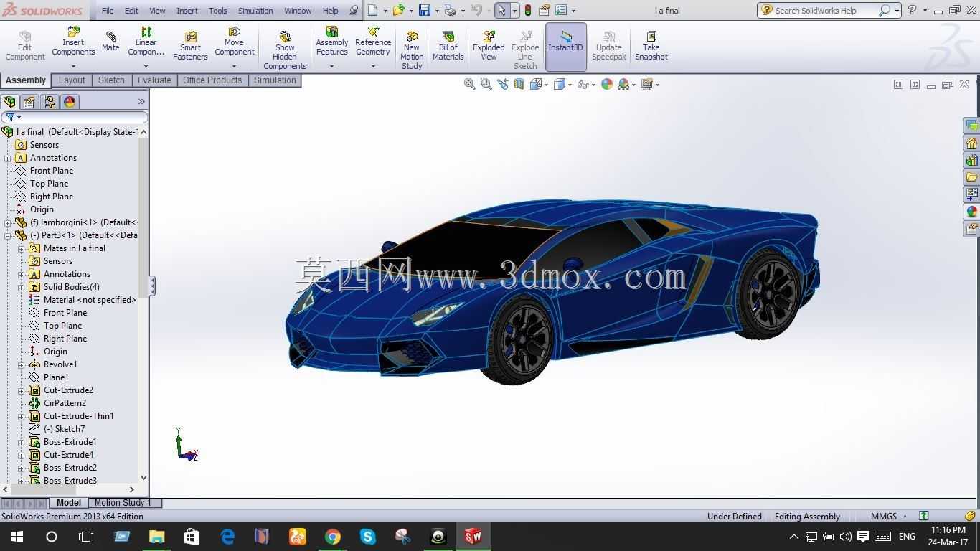Select Material <not specified> in the tree
This screenshot has width=980, height=551.
(83, 300)
